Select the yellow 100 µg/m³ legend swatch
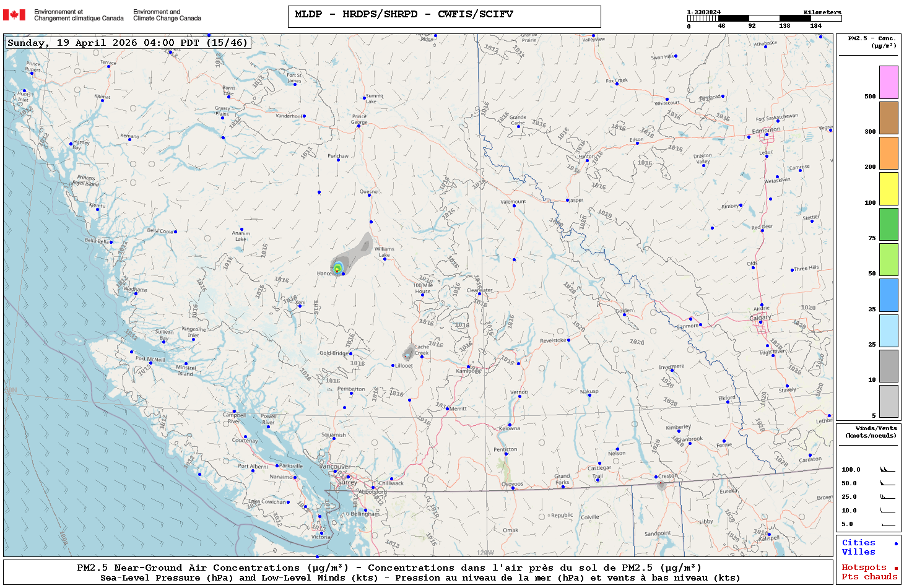Image resolution: width=904 pixels, height=588 pixels. [889, 189]
